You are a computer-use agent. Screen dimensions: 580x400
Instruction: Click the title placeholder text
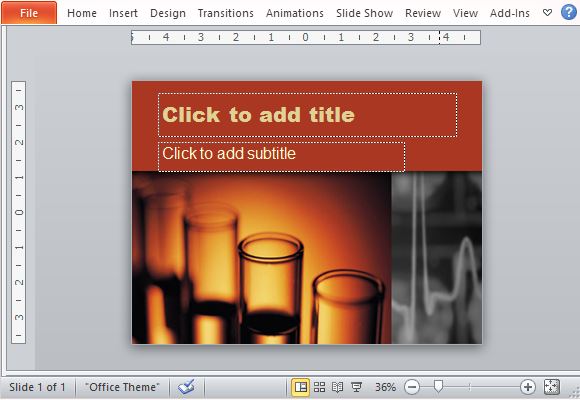(x=258, y=115)
